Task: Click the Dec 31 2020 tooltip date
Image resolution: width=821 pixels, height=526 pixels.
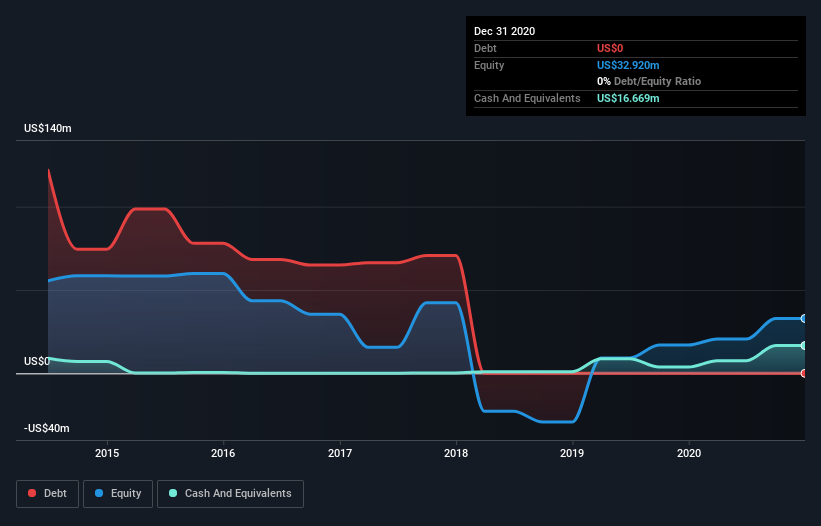Action: pos(504,31)
